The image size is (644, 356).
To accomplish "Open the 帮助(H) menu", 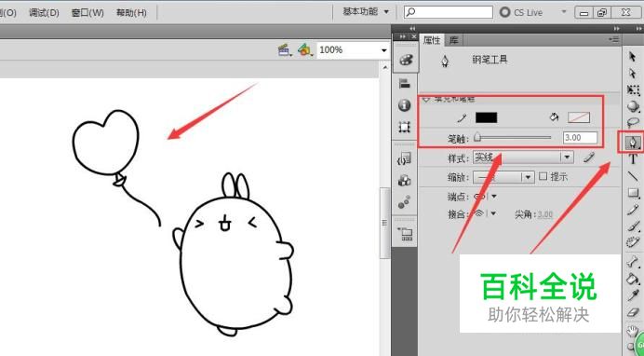I will [x=131, y=13].
